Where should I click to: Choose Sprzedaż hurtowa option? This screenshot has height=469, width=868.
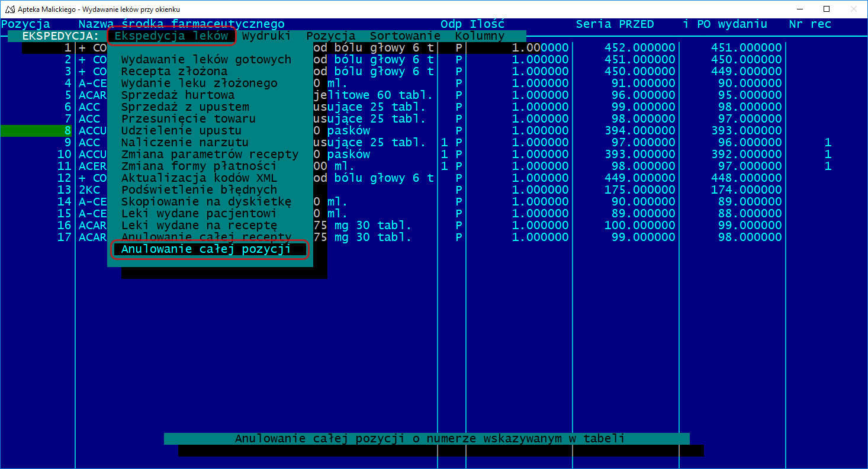click(178, 95)
